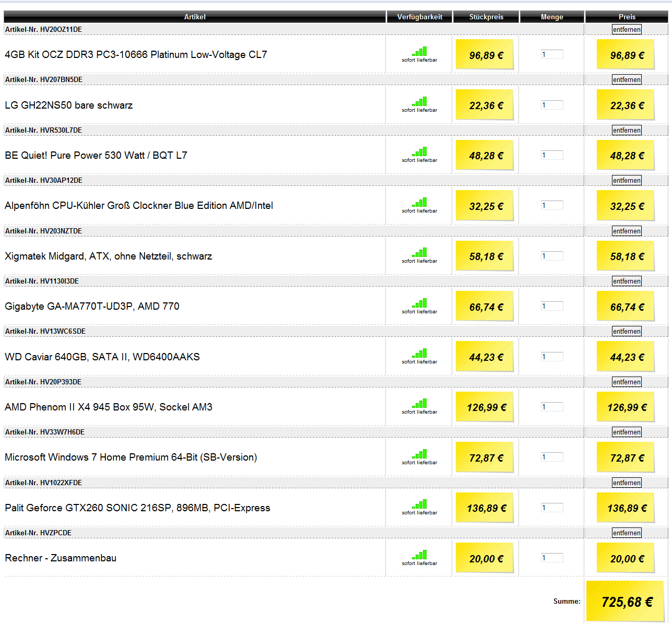Viewport: 672px width, 623px height.
Task: Click unit price 96,89 € in Stückpreis column
Action: click(485, 55)
